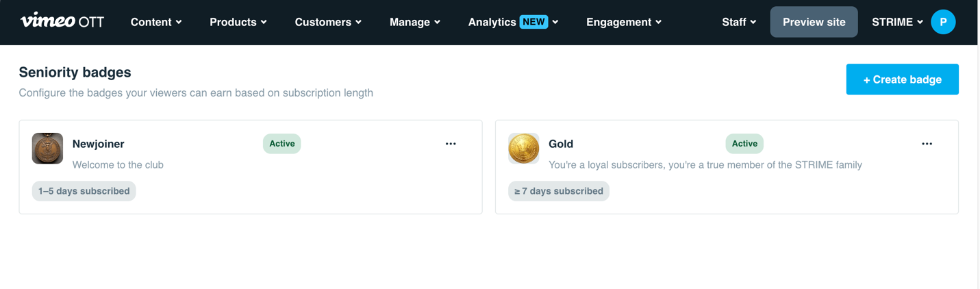Click the Preview site button
The width and height of the screenshot is (980, 289).
pos(814,22)
